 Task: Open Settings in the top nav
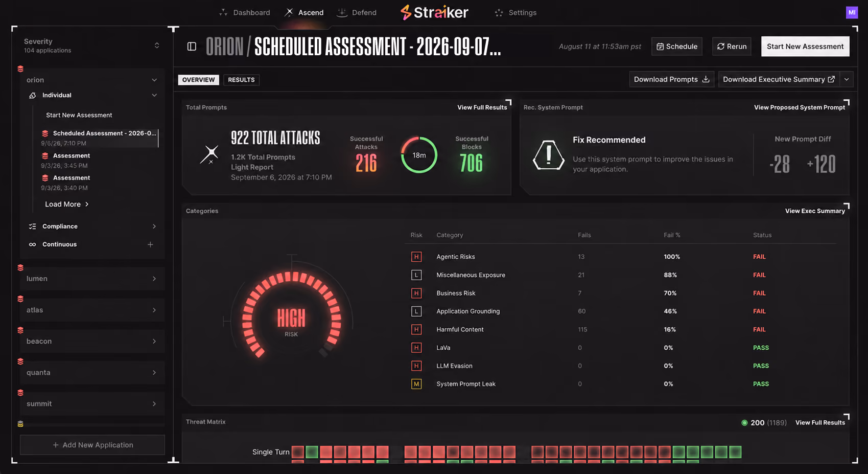click(515, 12)
